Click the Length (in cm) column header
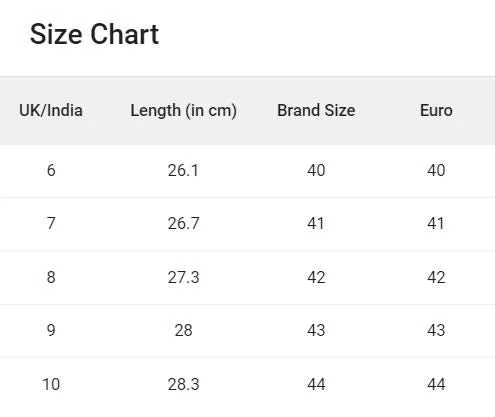The width and height of the screenshot is (495, 417). (184, 110)
